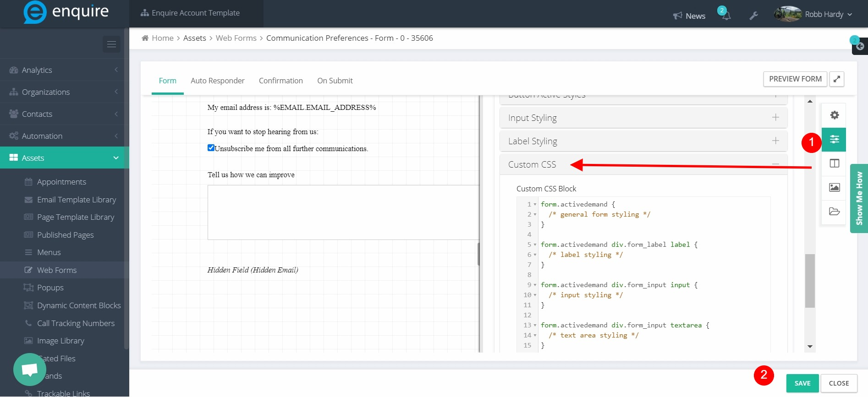The height and width of the screenshot is (397, 868).
Task: Fold code at line 13 arrow
Action: [x=535, y=325]
